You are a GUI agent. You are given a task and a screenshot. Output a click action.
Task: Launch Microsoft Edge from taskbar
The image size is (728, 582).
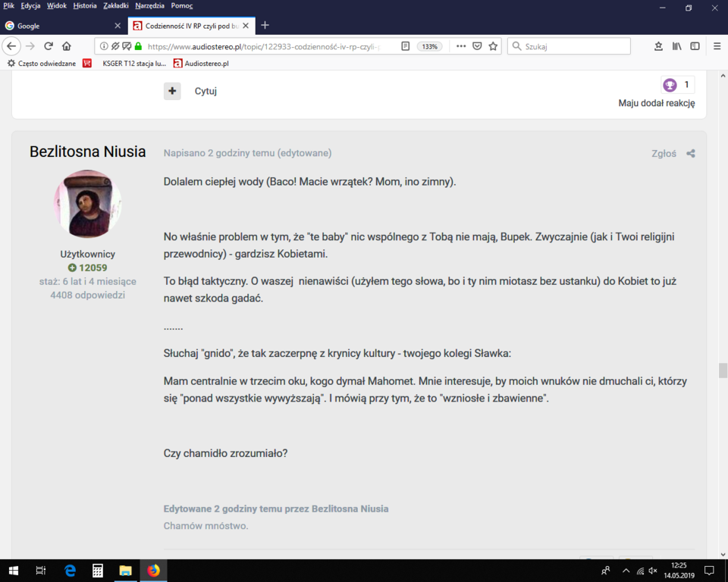pos(70,571)
